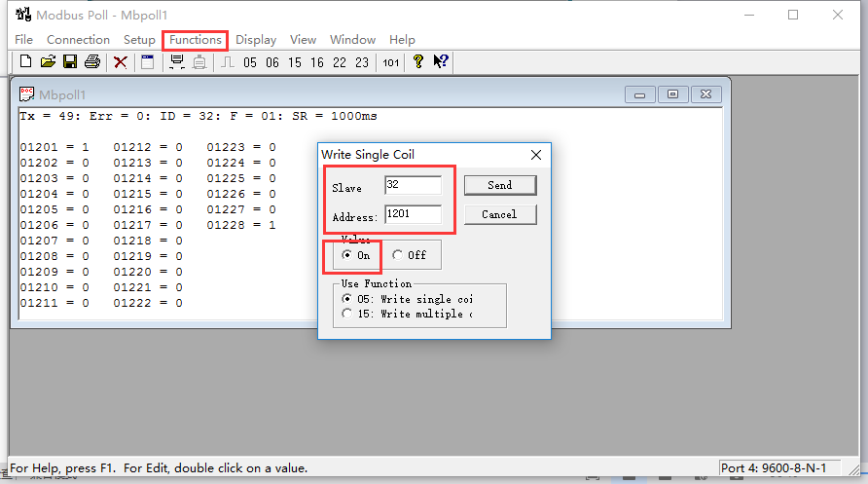Maximize the Mbpoll1 child window
Screen dimensions: 868x484
(672, 94)
